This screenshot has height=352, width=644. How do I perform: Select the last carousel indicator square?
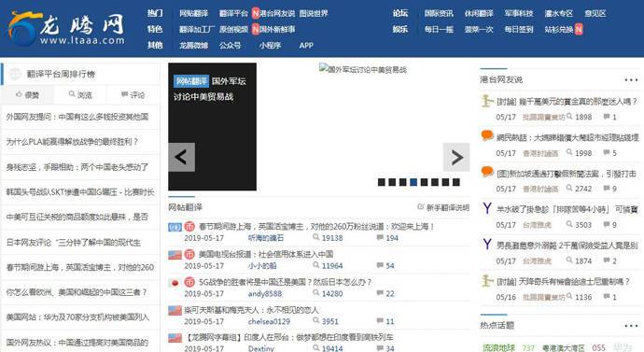[x=456, y=182]
